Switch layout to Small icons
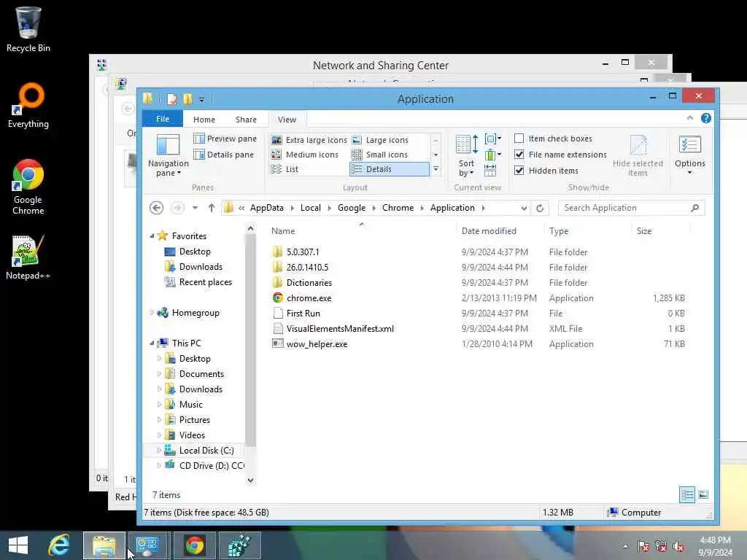Screen dimensions: 747x560 point(379,155)
